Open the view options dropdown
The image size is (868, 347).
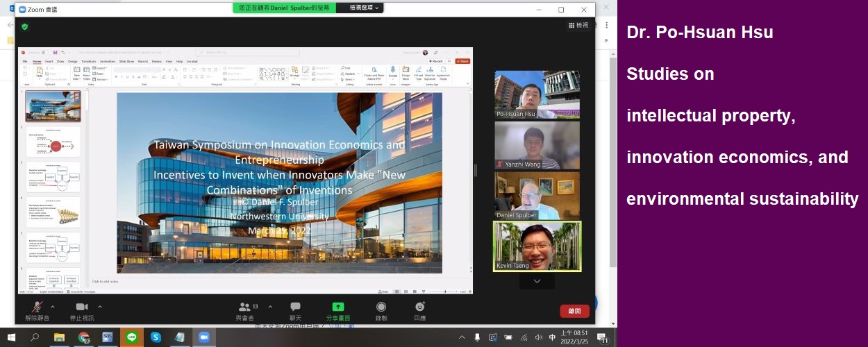coord(366,8)
